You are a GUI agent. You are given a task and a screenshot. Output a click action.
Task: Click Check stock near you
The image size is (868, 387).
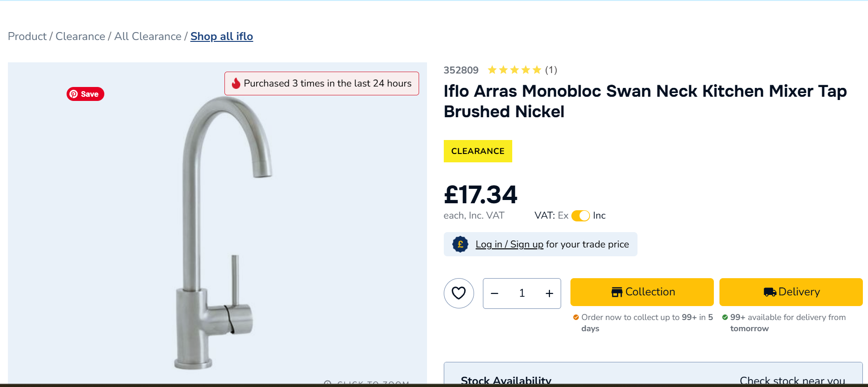pos(792,380)
